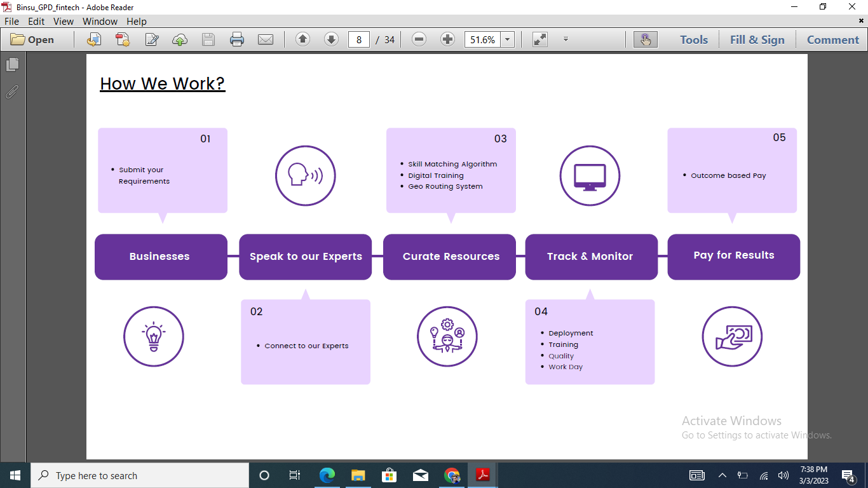The image size is (868, 488).
Task: Click the Create PDF toolbar icon
Action: point(123,39)
